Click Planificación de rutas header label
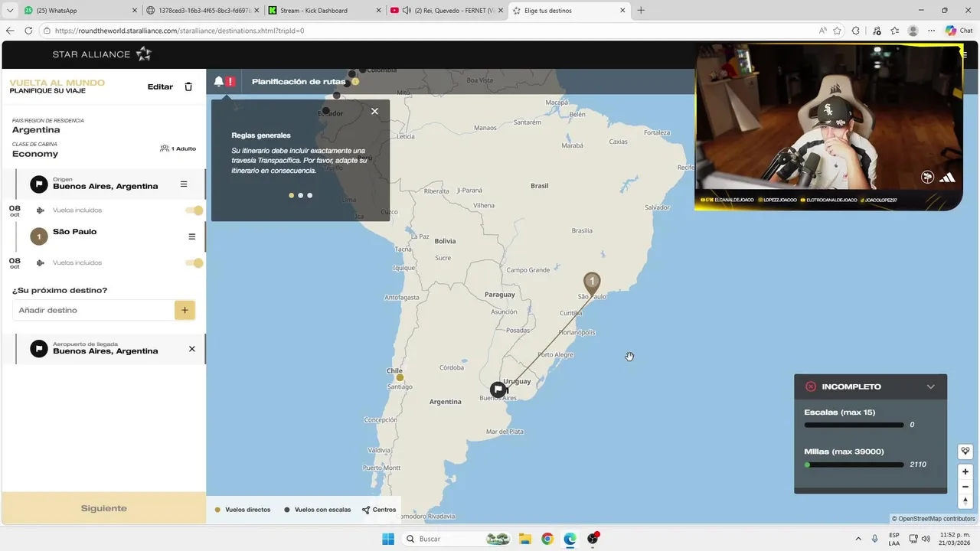 pos(299,82)
